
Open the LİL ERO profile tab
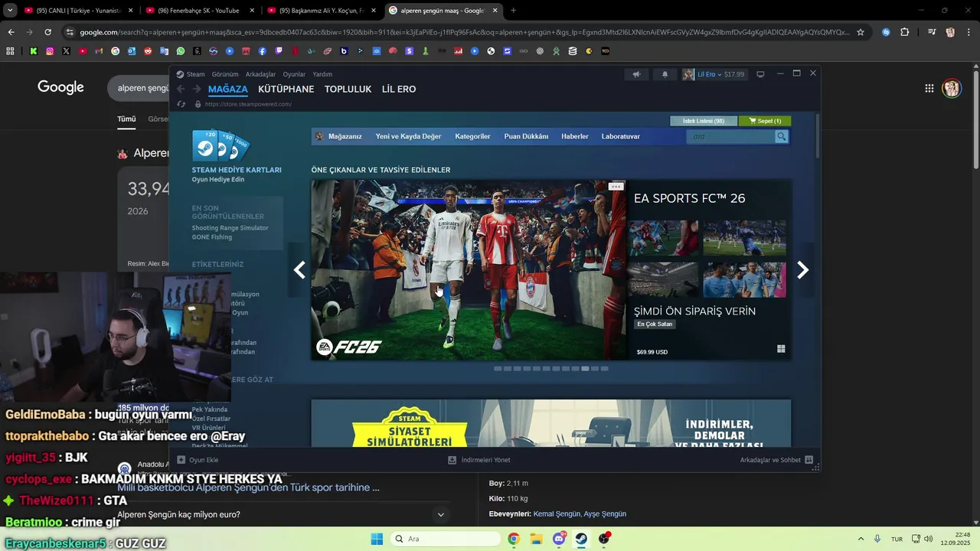(399, 90)
